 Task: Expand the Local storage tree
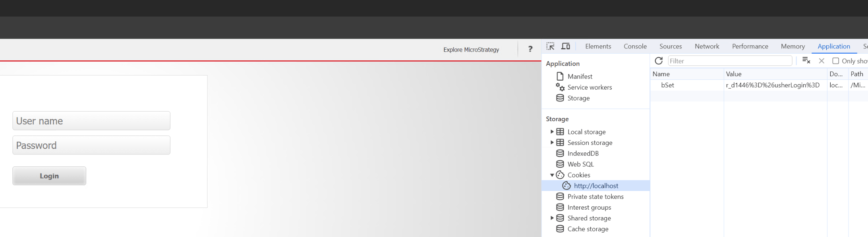(x=552, y=132)
